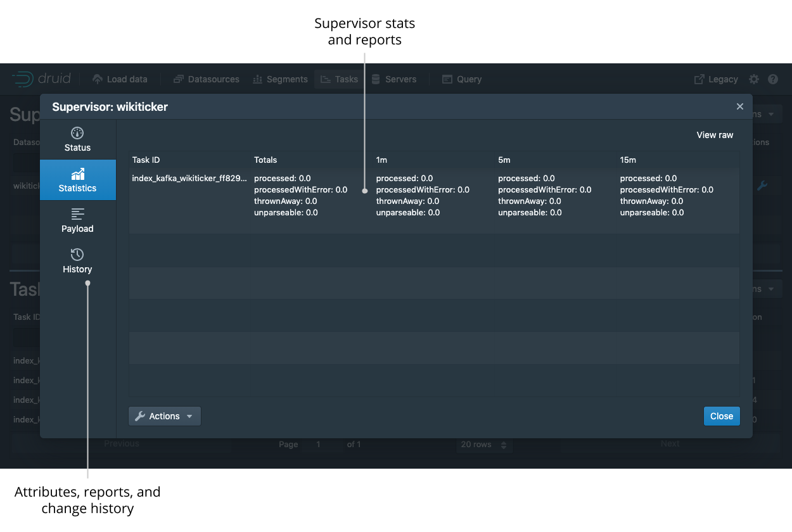Image resolution: width=792 pixels, height=532 pixels.
Task: Click the Servers database icon
Action: pos(376,79)
